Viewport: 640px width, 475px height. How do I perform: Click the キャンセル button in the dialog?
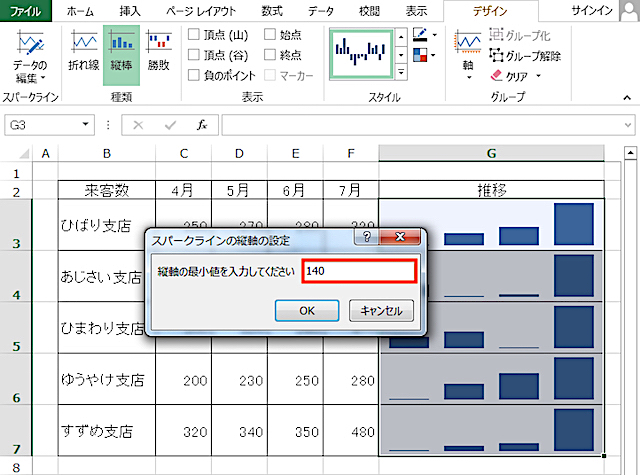pyautogui.click(x=381, y=311)
